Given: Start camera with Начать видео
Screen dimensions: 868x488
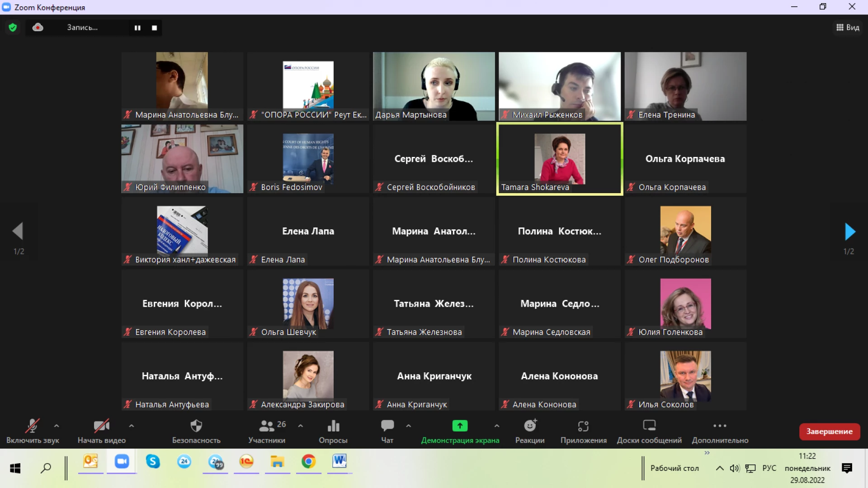Looking at the screenshot, I should [x=101, y=426].
